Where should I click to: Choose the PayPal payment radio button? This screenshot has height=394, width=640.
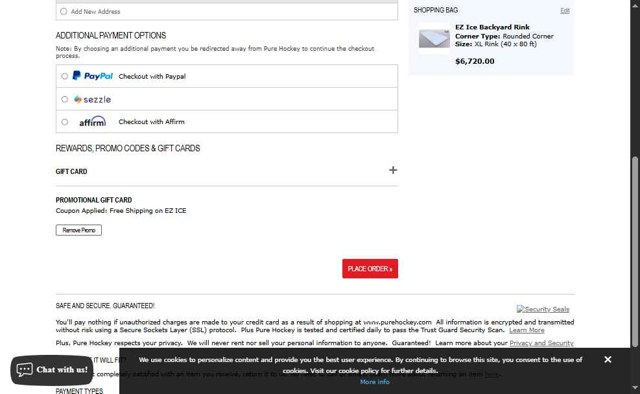coord(64,76)
